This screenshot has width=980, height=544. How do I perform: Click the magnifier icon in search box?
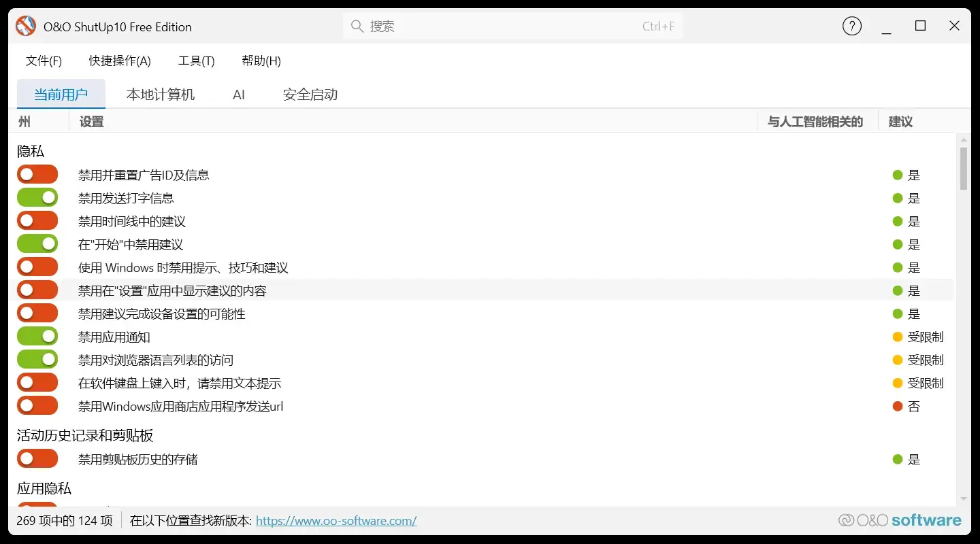357,27
